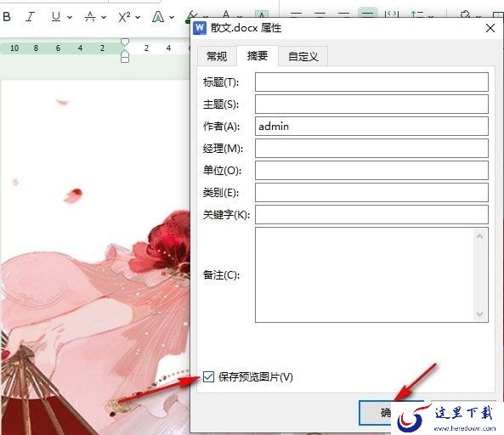Open text effects dropdown arrow
The image size is (504, 435).
[x=172, y=17]
